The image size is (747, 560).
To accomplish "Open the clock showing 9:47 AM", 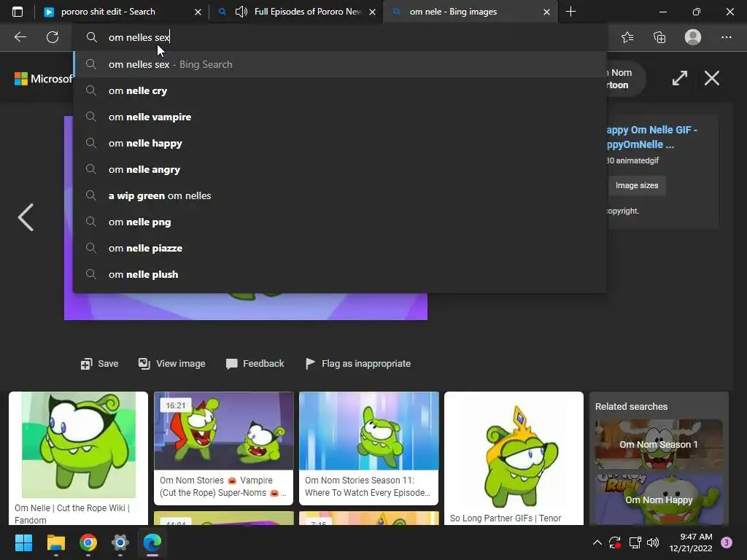I will (691, 542).
